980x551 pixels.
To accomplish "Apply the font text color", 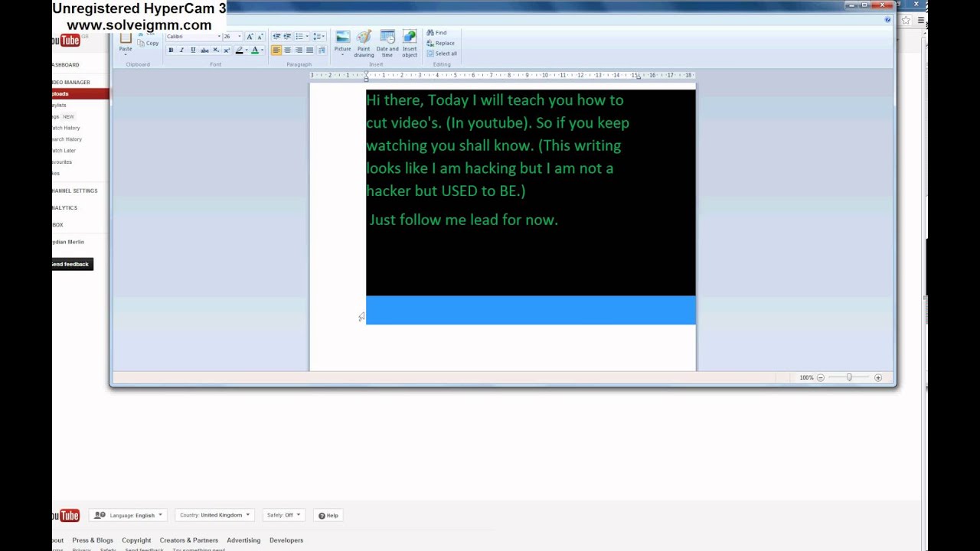I will 255,51.
